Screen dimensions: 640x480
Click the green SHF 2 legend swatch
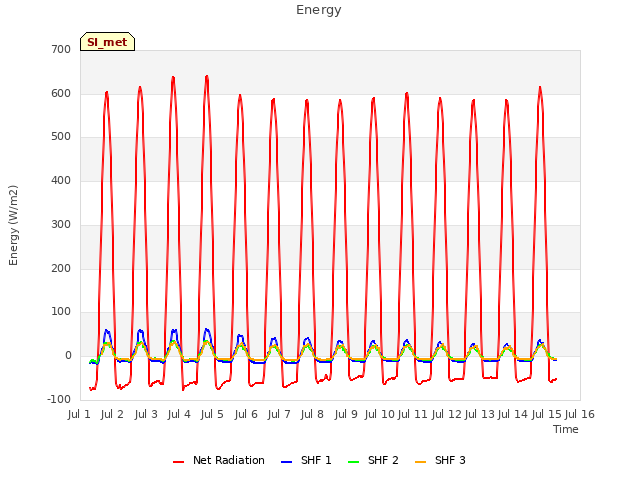353,462
